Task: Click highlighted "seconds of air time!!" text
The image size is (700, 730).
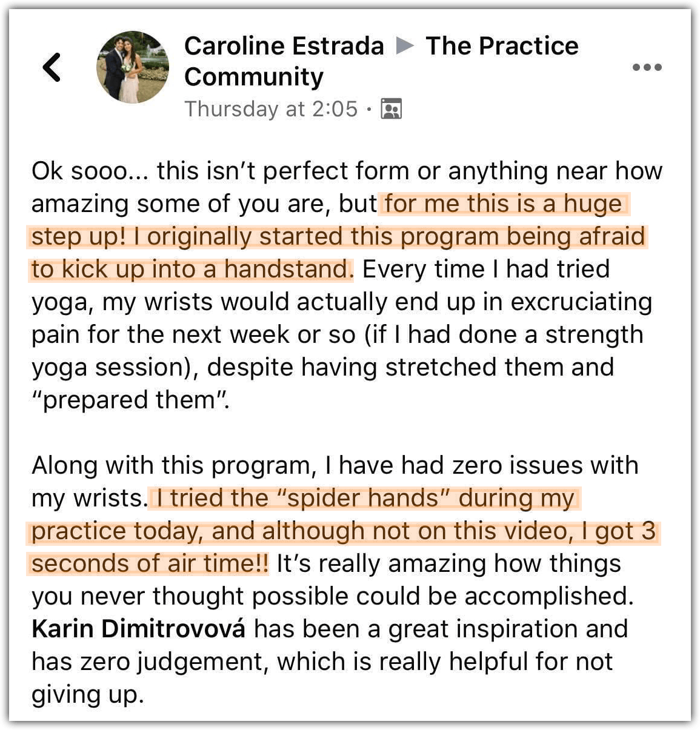Action: 149,563
